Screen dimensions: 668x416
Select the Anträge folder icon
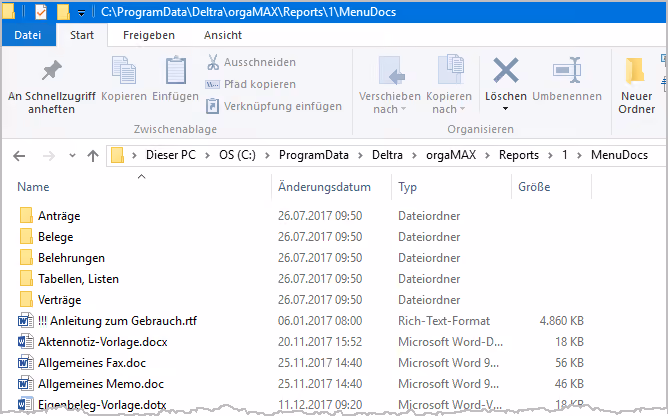pyautogui.click(x=26, y=215)
